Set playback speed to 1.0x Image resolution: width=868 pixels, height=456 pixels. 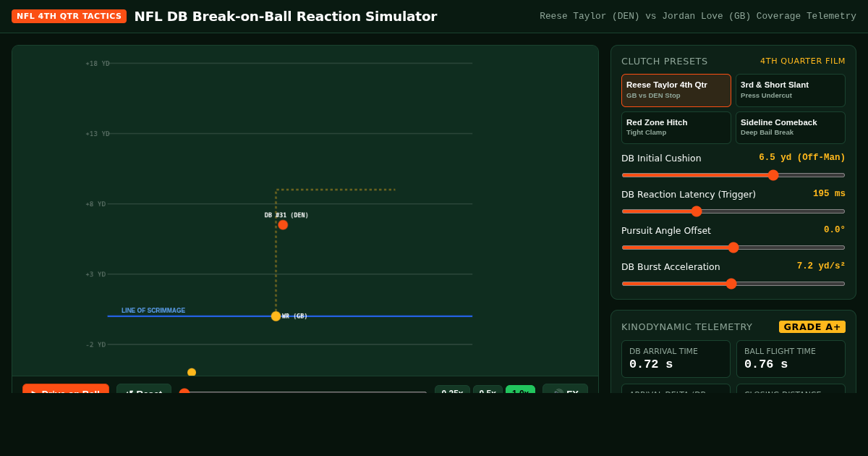click(520, 389)
